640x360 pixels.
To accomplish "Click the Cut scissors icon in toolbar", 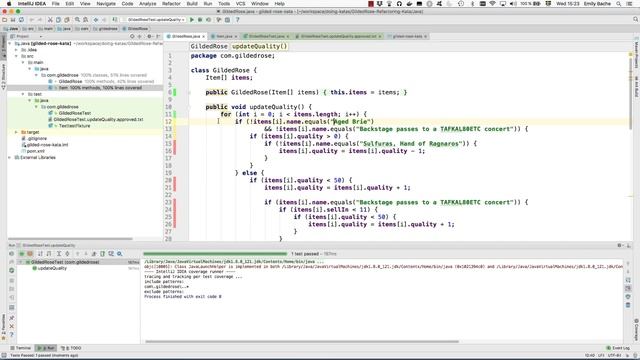I will (x=50, y=20).
